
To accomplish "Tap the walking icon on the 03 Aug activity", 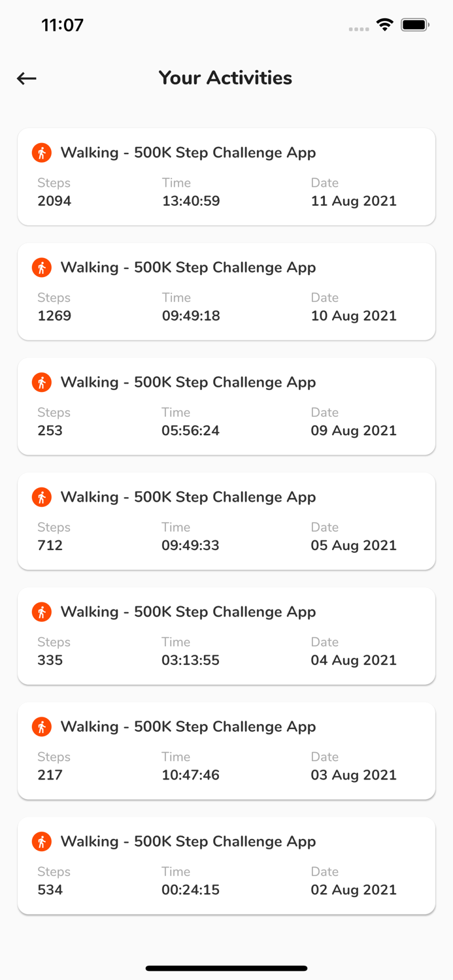I will tap(41, 727).
